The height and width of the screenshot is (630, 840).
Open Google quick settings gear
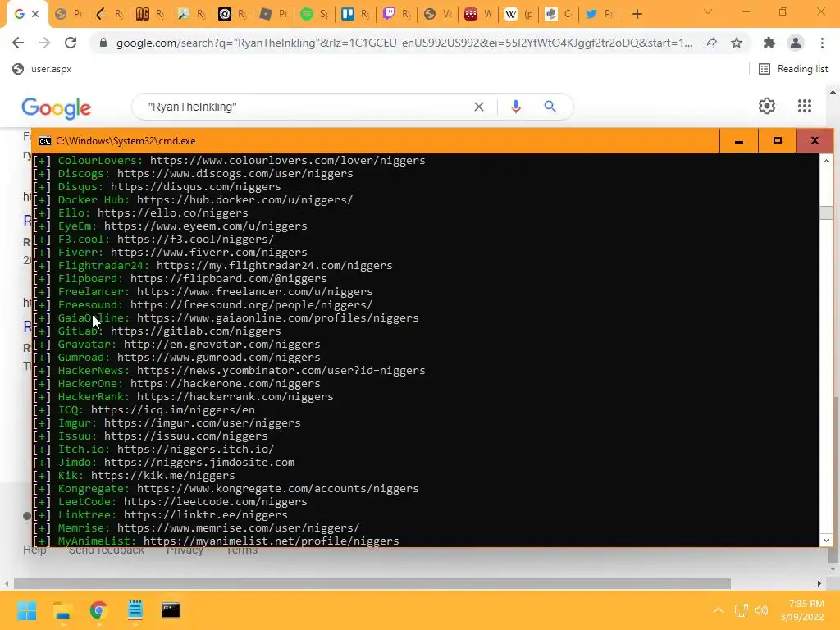click(767, 106)
